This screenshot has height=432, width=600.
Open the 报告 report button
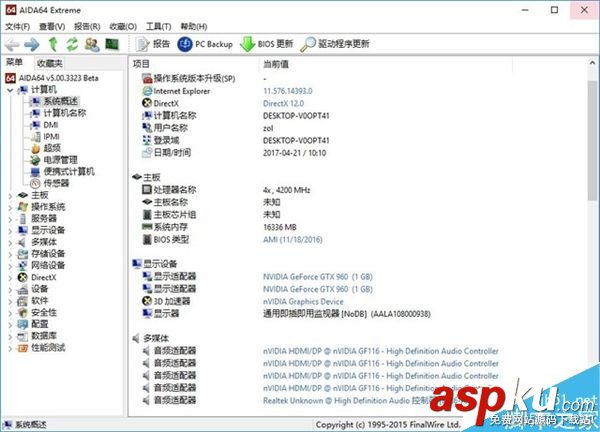[152, 44]
